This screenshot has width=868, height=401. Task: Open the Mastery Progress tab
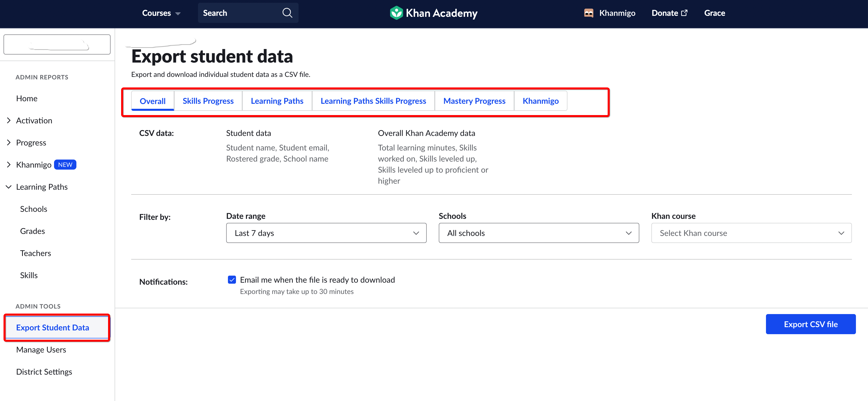click(x=474, y=101)
